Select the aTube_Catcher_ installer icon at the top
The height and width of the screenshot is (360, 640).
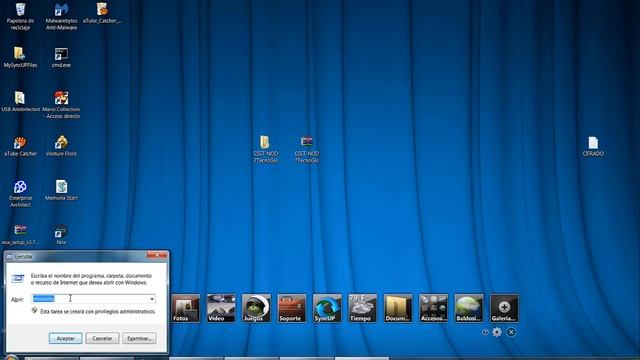click(x=102, y=13)
